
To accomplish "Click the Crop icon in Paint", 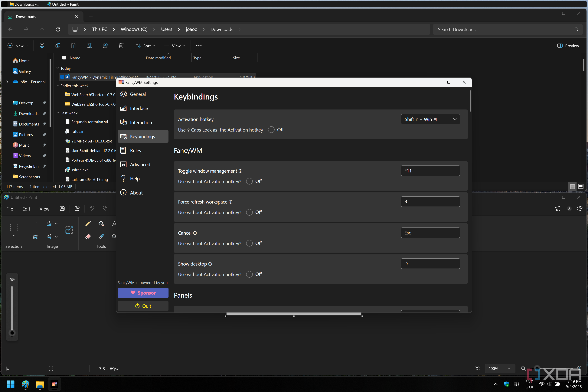I will coord(35,224).
